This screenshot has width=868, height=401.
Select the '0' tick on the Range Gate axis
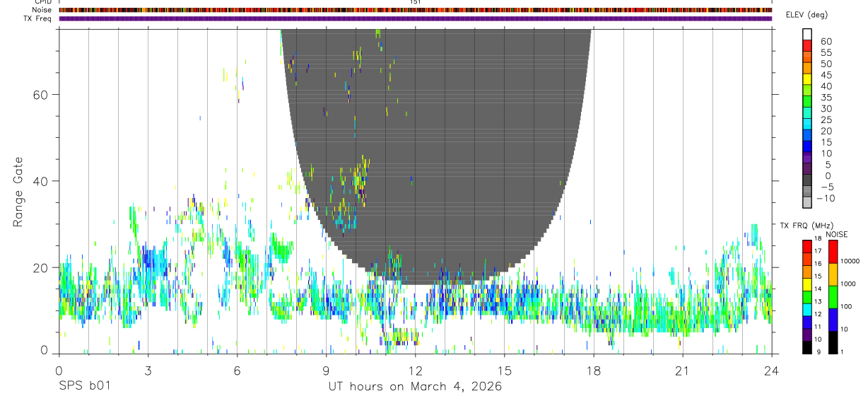tap(45, 349)
